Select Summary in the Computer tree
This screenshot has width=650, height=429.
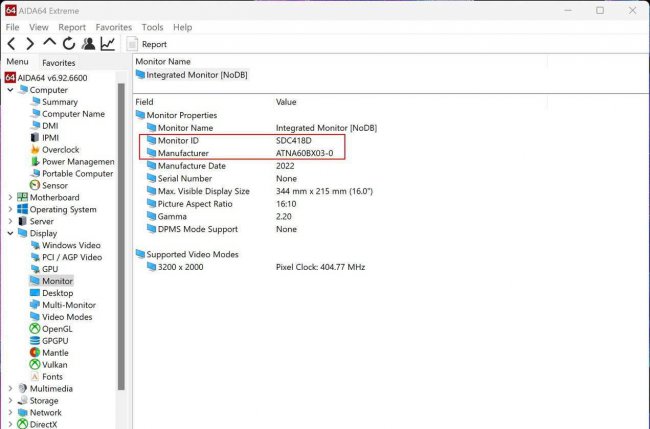tap(54, 102)
